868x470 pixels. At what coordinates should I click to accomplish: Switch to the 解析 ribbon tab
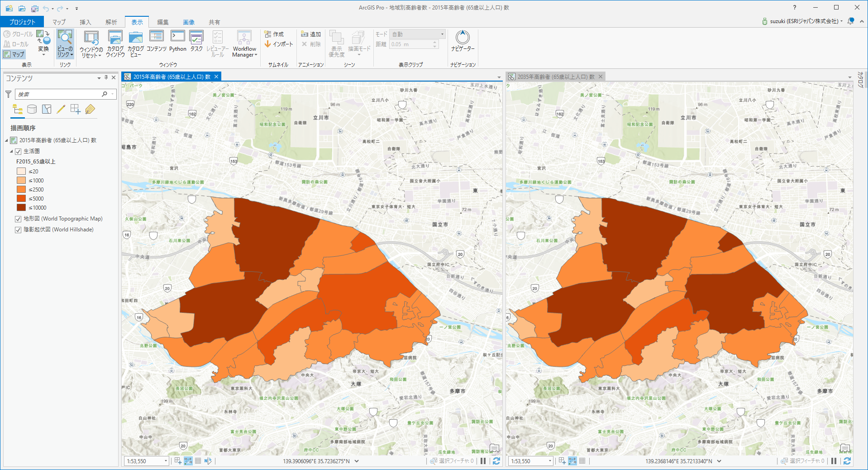(x=111, y=22)
